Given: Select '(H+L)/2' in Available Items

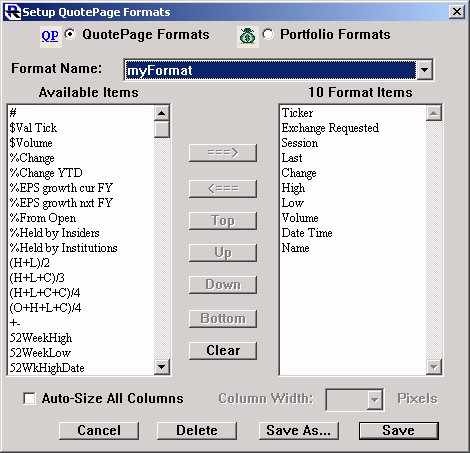Looking at the screenshot, I should tap(81, 263).
